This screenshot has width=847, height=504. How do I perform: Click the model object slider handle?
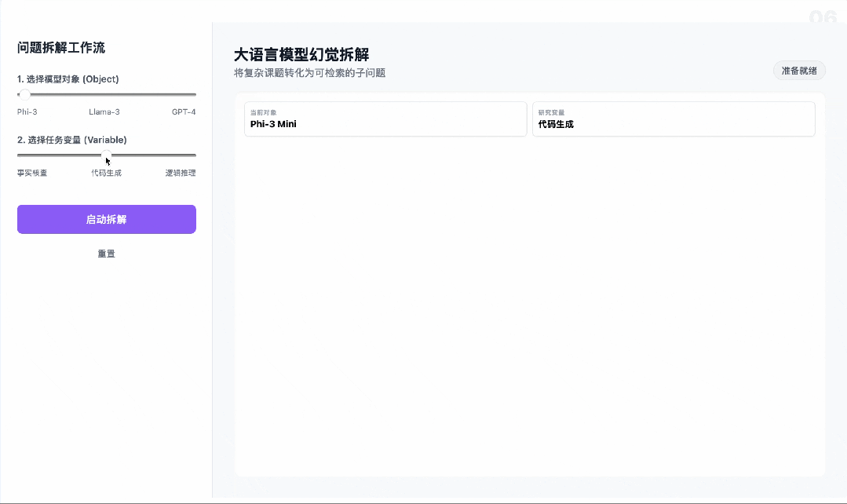point(24,94)
